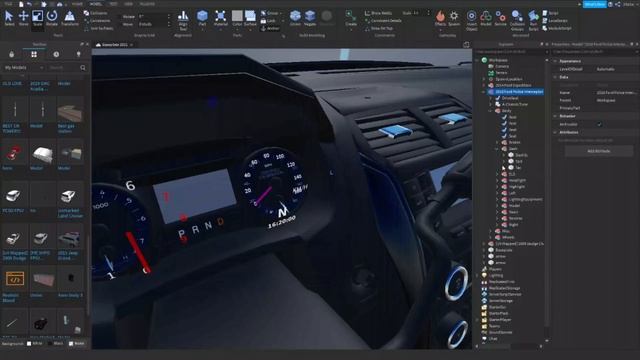The width and height of the screenshot is (640, 360).
Task: Insert a Script from ribbon
Action: (x=551, y=13)
